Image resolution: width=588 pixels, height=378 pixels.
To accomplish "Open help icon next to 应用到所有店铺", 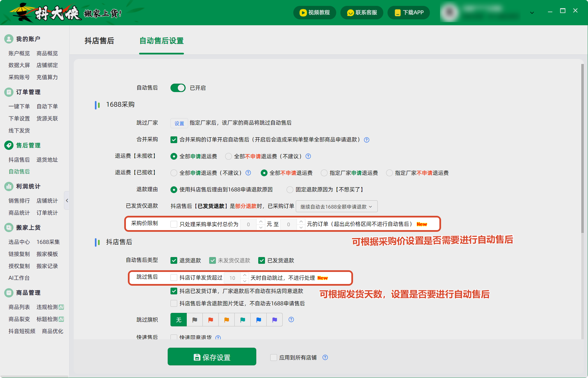I will (325, 358).
